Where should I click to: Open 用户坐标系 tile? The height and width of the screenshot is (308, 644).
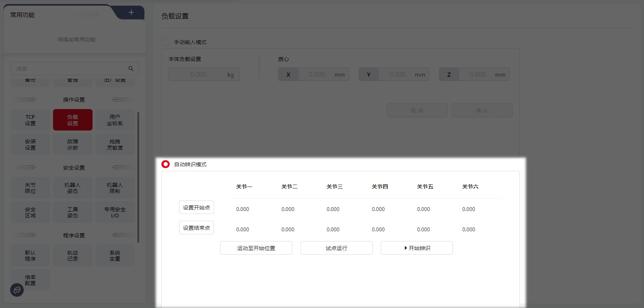[115, 120]
